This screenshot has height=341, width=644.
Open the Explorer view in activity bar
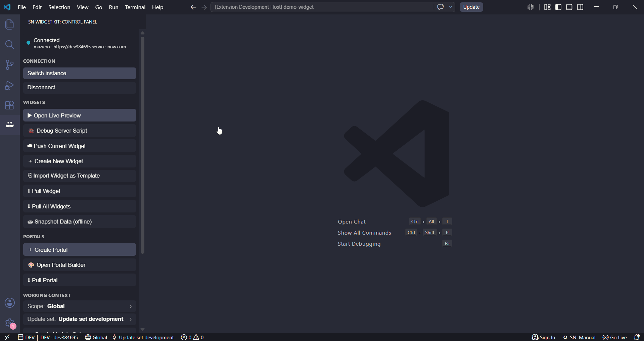click(x=10, y=24)
